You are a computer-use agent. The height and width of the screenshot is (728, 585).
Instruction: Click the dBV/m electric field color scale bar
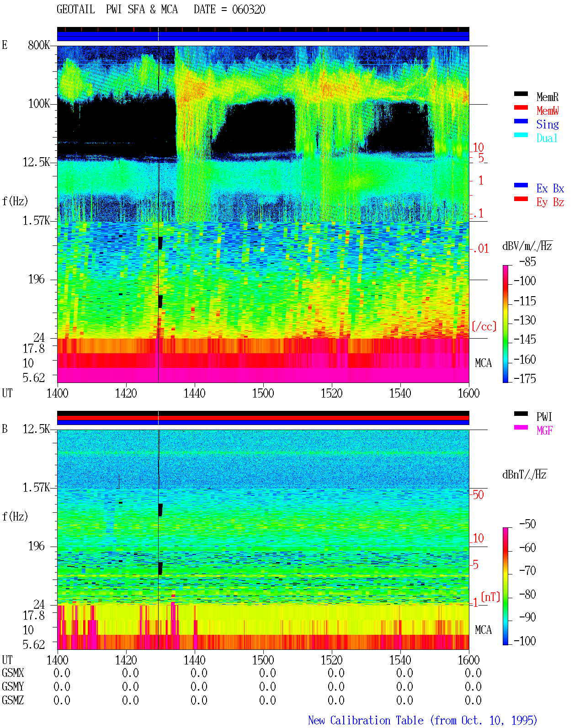pyautogui.click(x=505, y=324)
